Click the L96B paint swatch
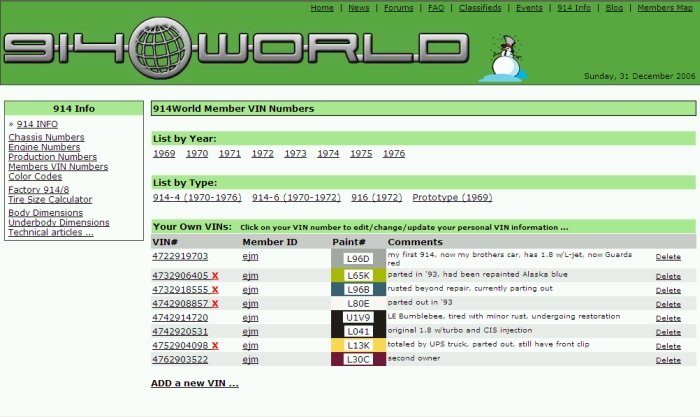 [358, 289]
